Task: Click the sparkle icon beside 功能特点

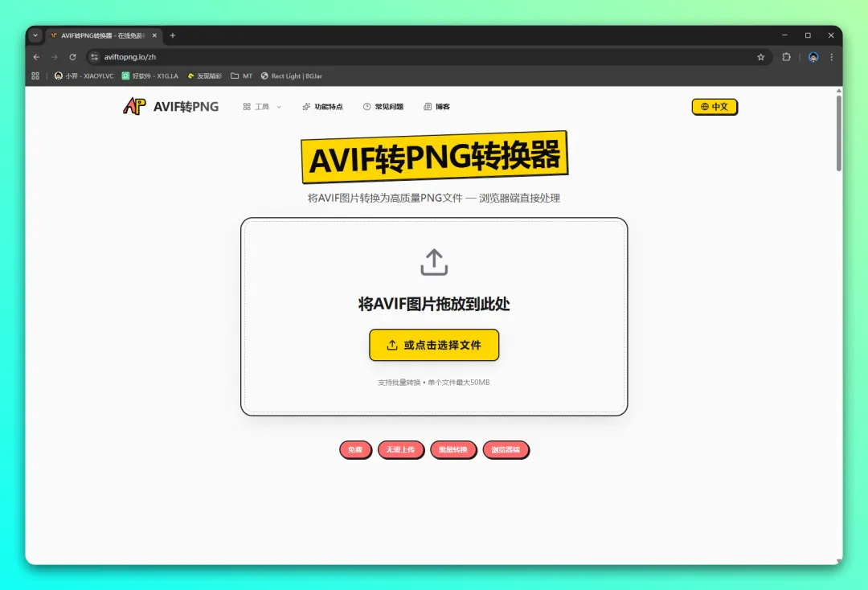Action: pyautogui.click(x=306, y=107)
